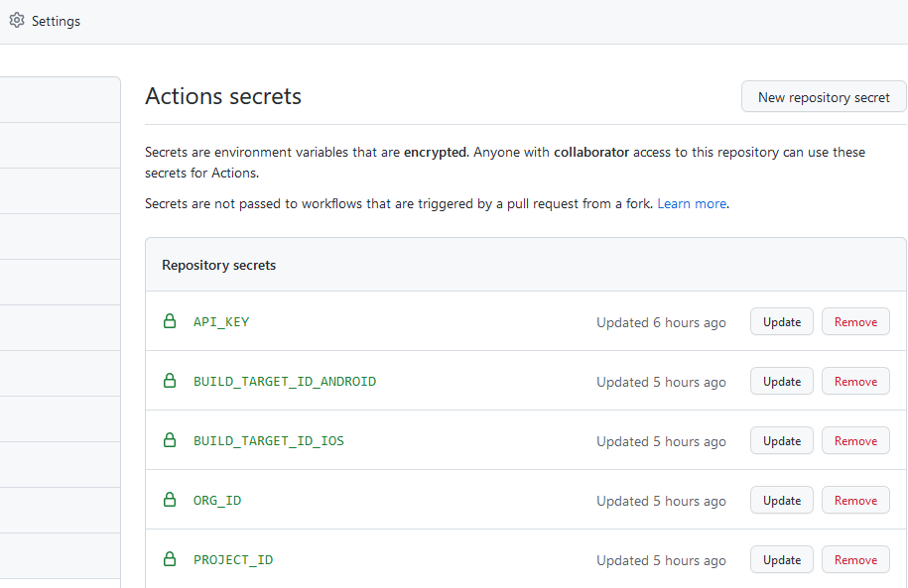Update the PROJECT_ID secret
This screenshot has width=908, height=588.
click(x=782, y=560)
